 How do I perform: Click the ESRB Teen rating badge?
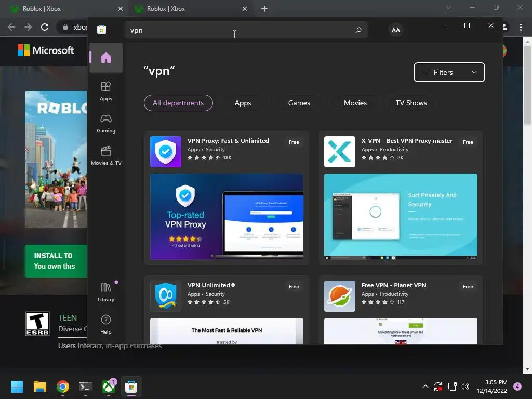[x=37, y=324]
